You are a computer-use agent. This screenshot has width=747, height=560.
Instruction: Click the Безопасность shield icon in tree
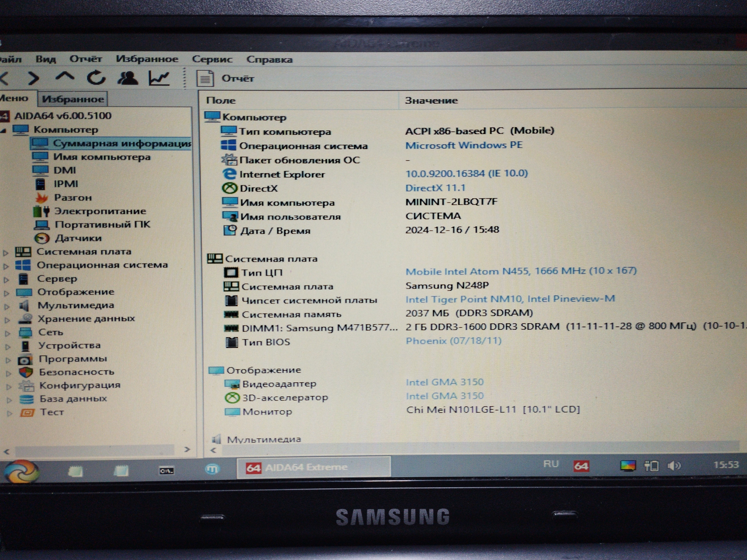(26, 372)
